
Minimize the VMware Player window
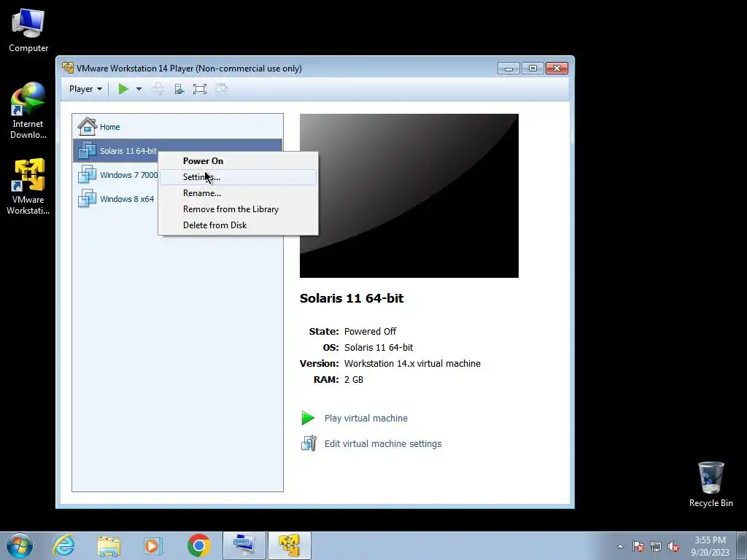tap(508, 69)
